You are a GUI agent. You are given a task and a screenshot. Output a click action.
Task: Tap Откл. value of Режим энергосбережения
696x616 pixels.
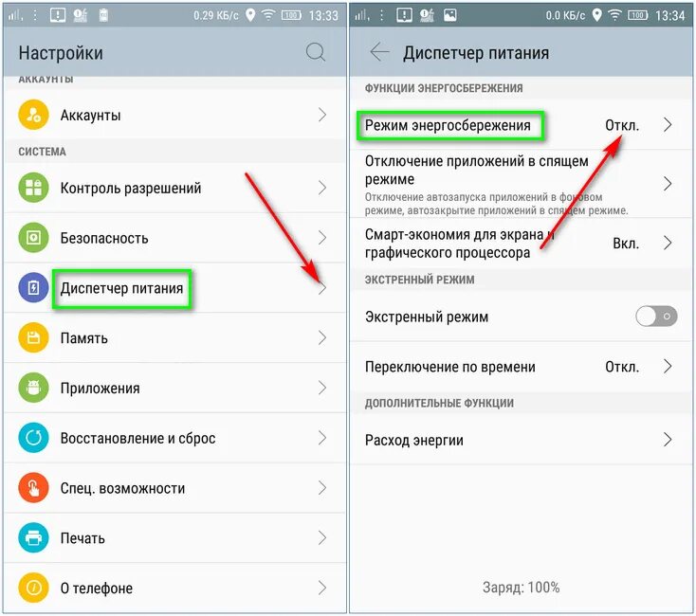click(x=622, y=125)
